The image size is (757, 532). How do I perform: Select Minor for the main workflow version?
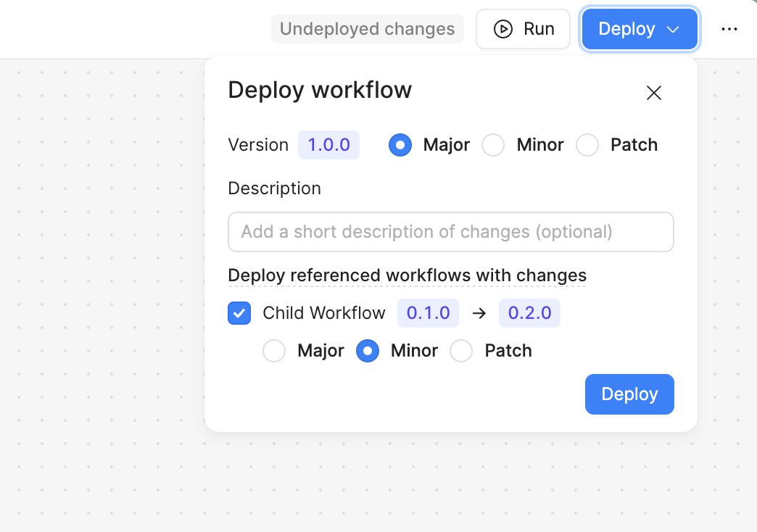coord(493,145)
